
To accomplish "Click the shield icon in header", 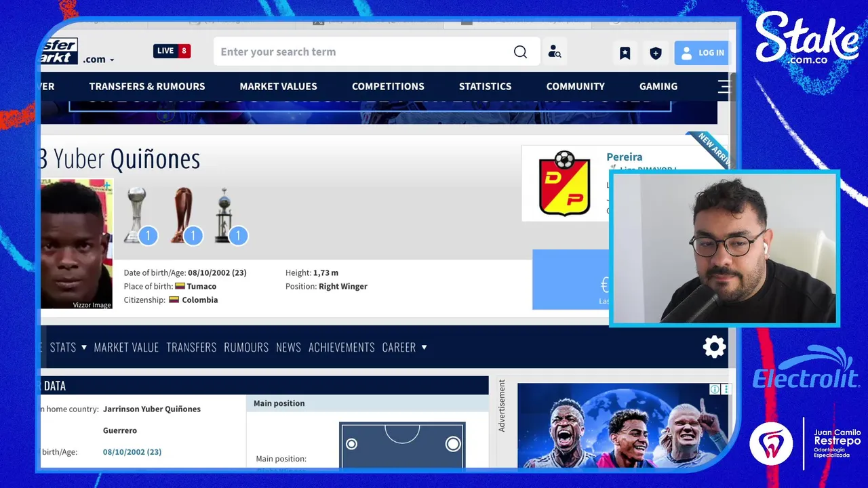I will tap(656, 53).
